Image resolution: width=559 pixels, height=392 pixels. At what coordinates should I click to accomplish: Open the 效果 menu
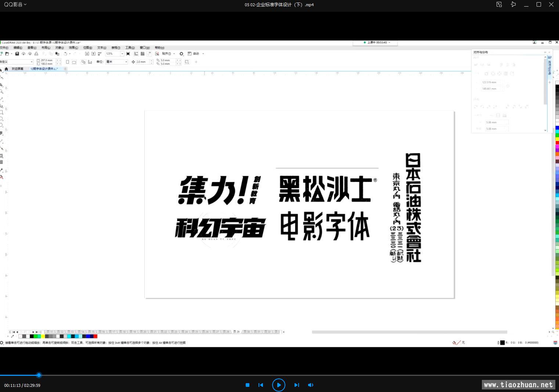coord(73,48)
